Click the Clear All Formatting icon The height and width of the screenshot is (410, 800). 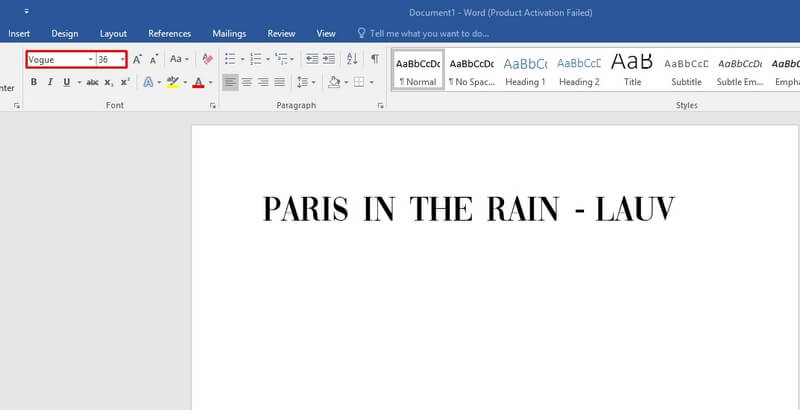pyautogui.click(x=207, y=60)
